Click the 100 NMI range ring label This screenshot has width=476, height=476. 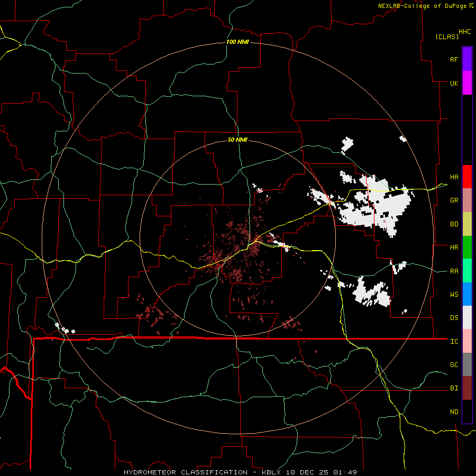237,42
